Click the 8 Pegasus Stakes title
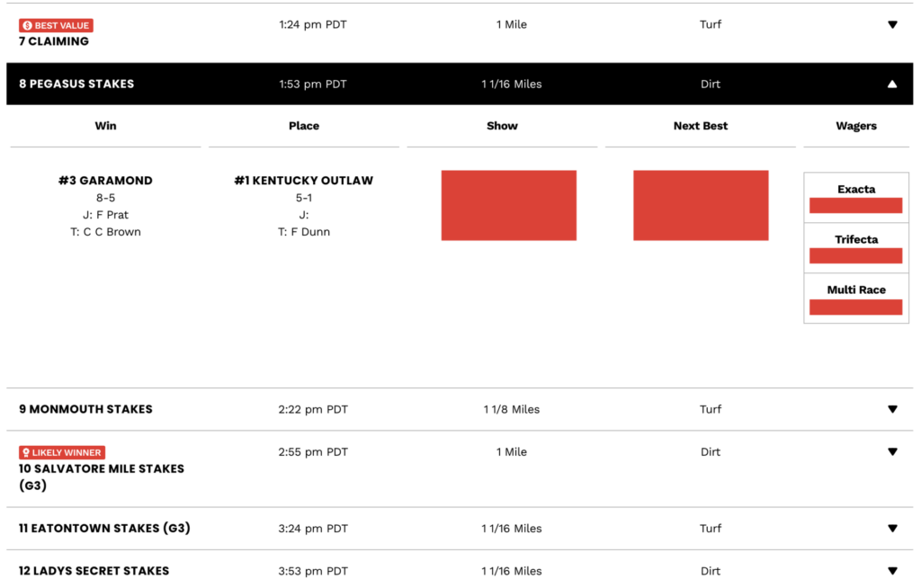 (x=76, y=84)
